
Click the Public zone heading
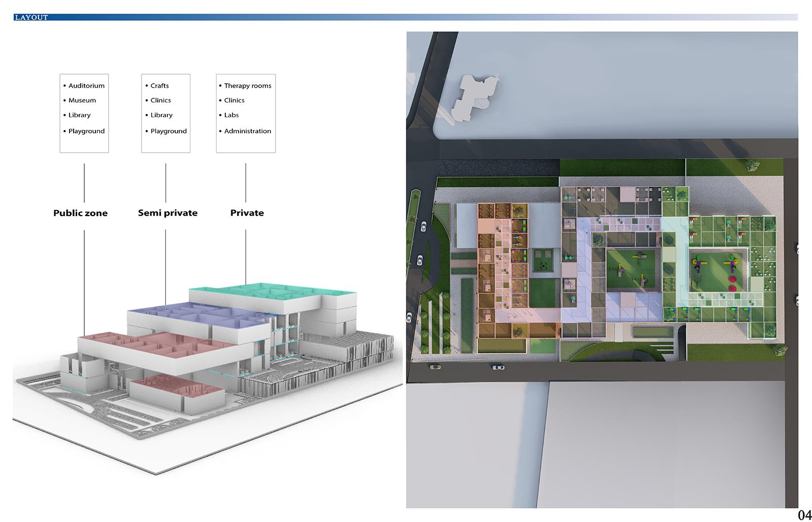(81, 213)
